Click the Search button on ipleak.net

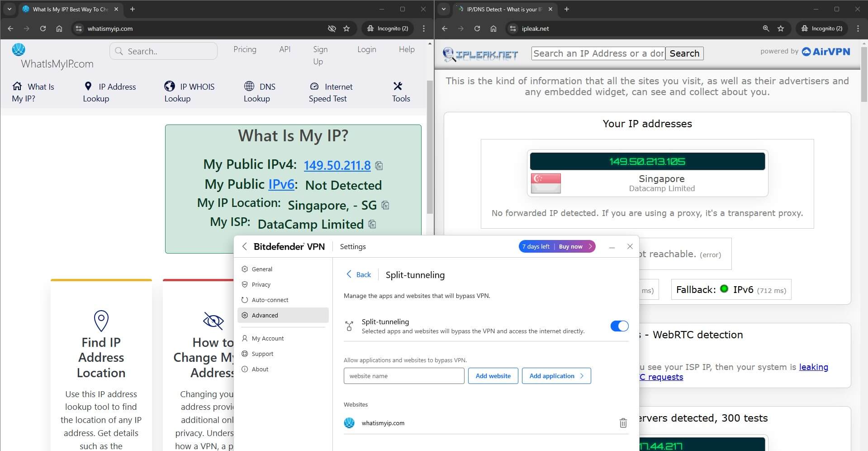[684, 53]
